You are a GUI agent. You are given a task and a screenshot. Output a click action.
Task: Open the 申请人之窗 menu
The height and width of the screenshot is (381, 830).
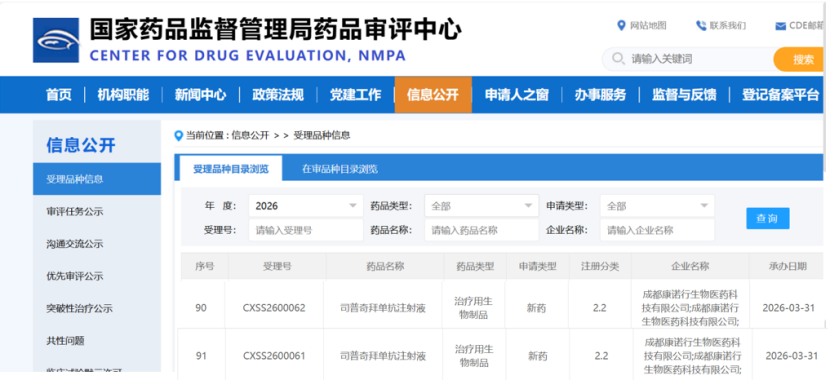[x=517, y=95]
